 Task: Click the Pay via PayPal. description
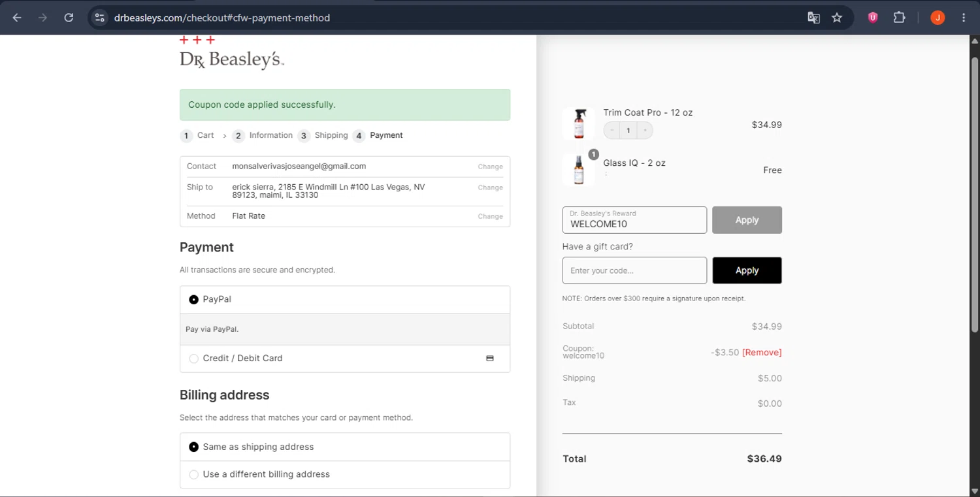(212, 329)
